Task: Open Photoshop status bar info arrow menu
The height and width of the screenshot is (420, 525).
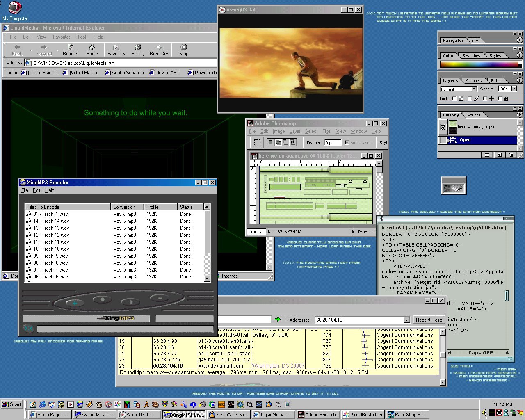Action: [x=353, y=232]
